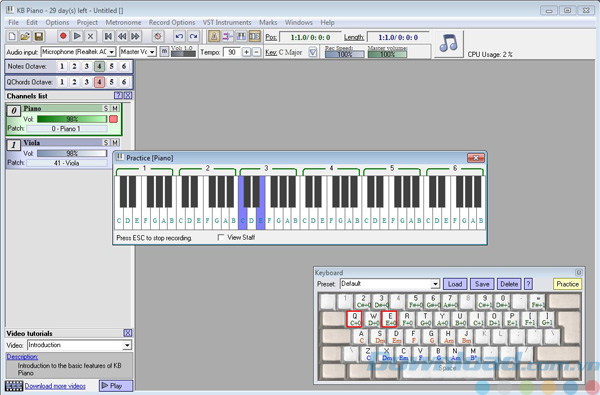Mute the Viola channel with M
600x395 pixels.
coord(115,142)
